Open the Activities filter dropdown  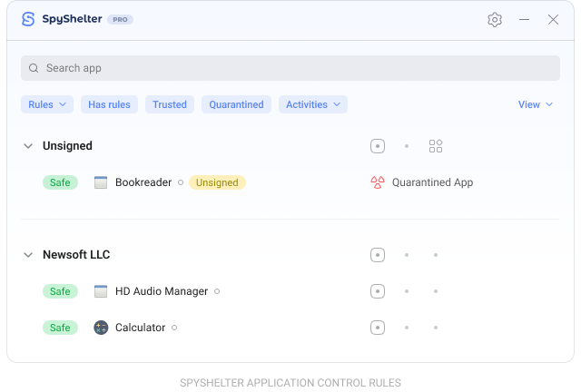(312, 104)
